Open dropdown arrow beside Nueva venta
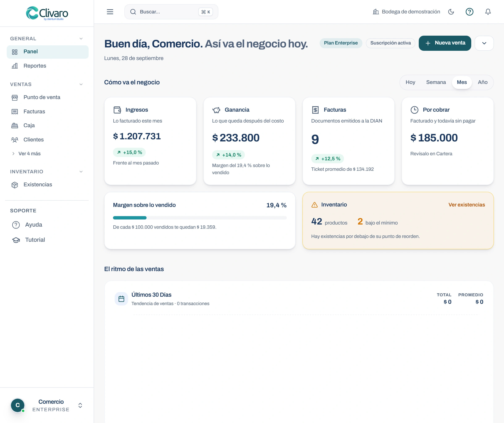 484,43
